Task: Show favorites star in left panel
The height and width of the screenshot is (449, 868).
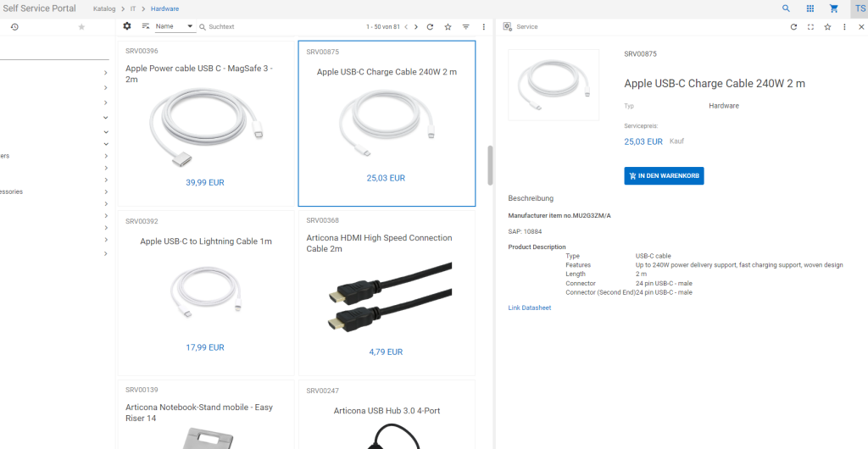Action: [81, 26]
